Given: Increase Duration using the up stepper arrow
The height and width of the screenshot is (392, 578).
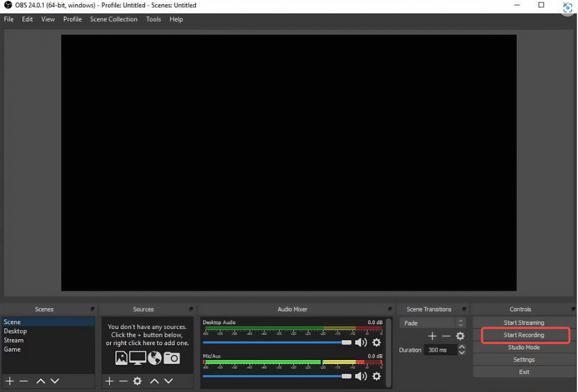Looking at the screenshot, I should [x=462, y=347].
